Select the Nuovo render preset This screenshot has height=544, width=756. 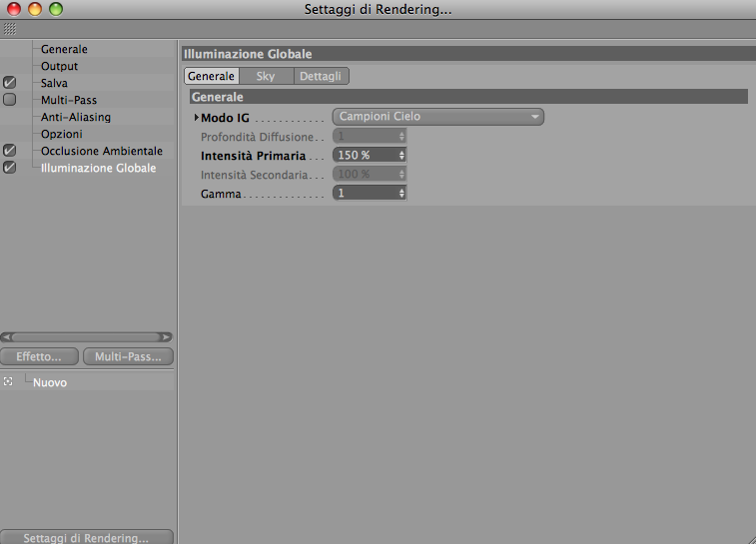coord(50,382)
